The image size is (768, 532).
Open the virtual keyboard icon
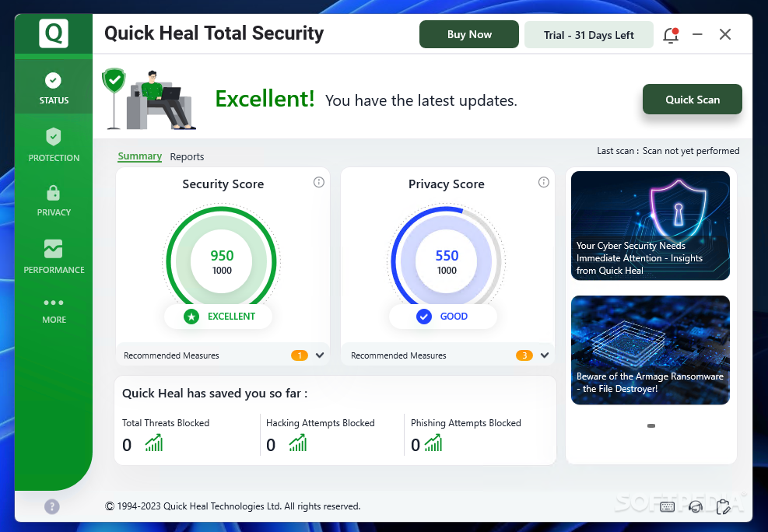coord(667,507)
